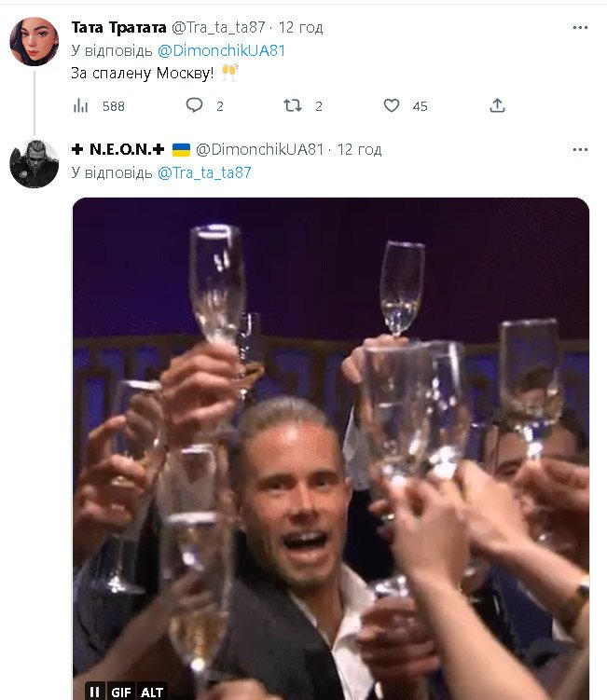
Task: Open N.E.O.N. profile avatar
Action: [34, 163]
